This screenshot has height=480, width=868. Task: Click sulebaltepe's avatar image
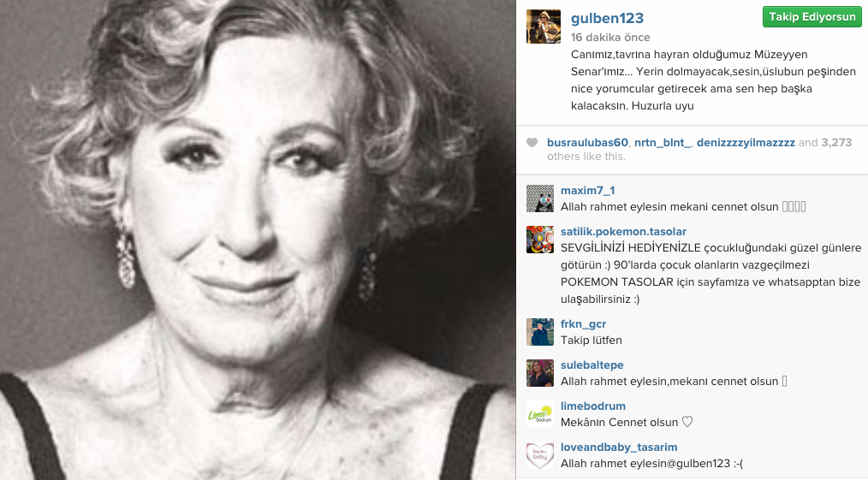click(540, 373)
